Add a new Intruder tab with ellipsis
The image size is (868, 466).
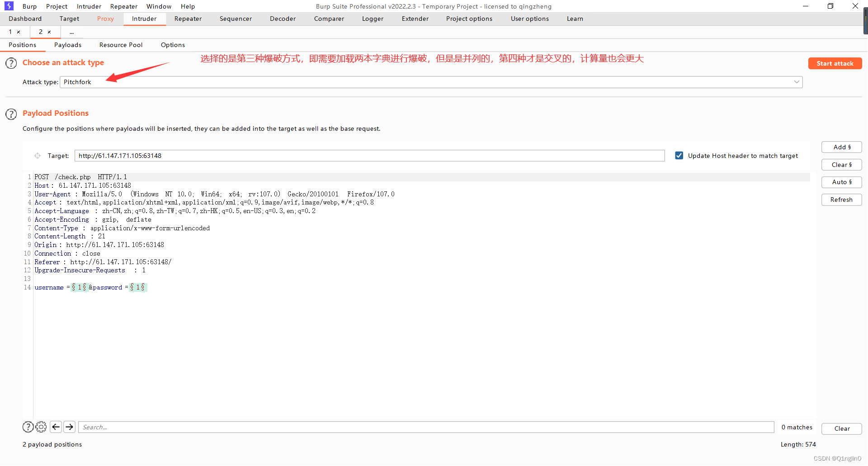point(72,32)
